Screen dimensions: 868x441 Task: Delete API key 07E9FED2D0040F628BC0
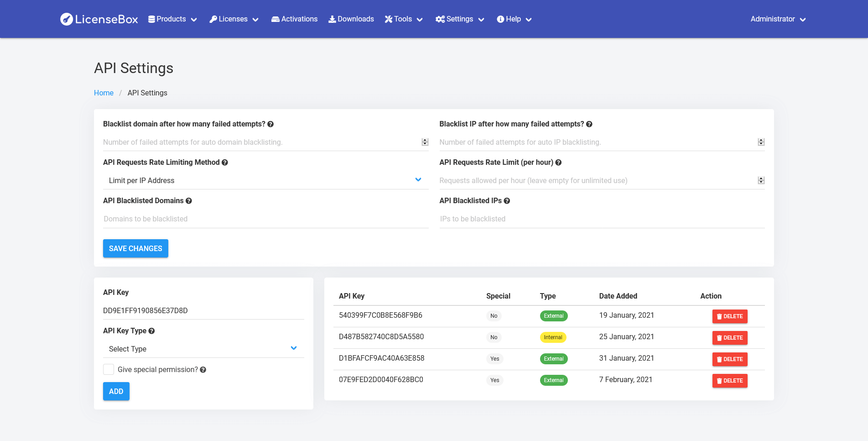point(730,381)
